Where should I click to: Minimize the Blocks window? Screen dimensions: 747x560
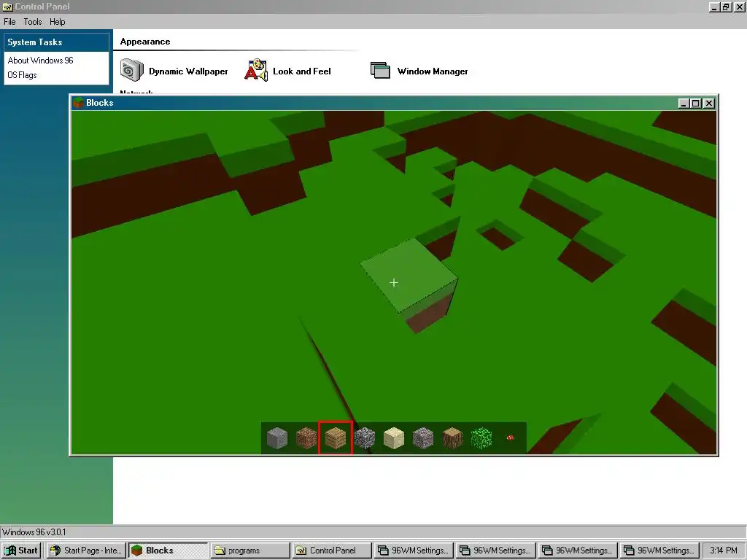(684, 104)
